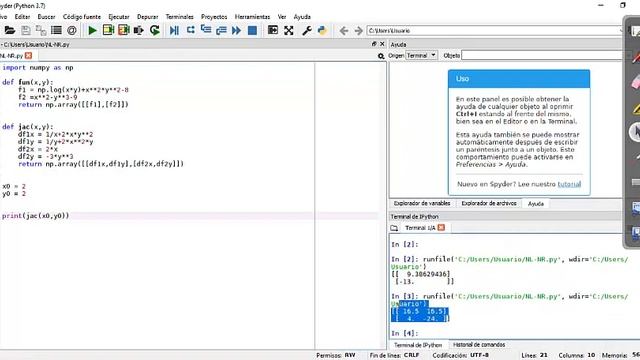Screen dimensions: 640x360
Task: Click the 'def fun(x,y):' line
Action: (27, 82)
